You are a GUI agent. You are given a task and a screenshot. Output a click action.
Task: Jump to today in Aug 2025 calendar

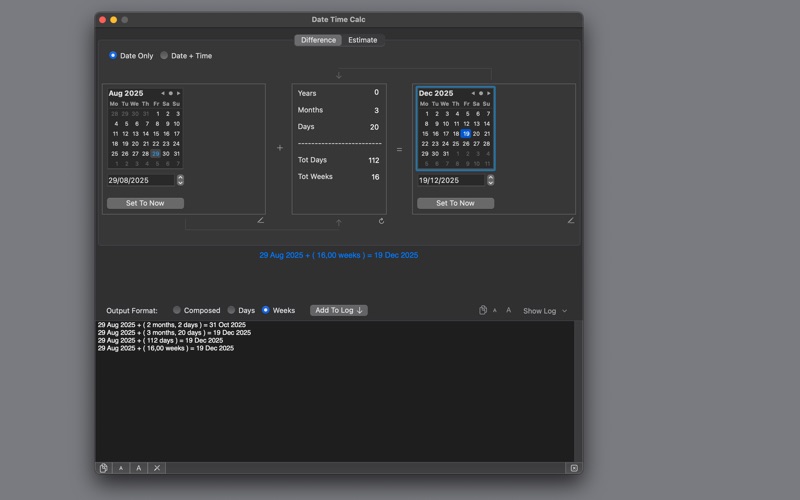pos(170,93)
